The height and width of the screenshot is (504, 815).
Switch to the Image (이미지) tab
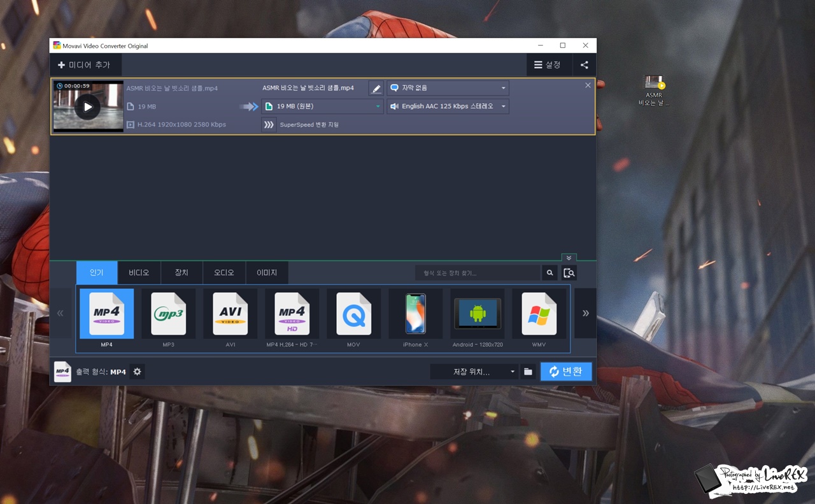pos(267,272)
